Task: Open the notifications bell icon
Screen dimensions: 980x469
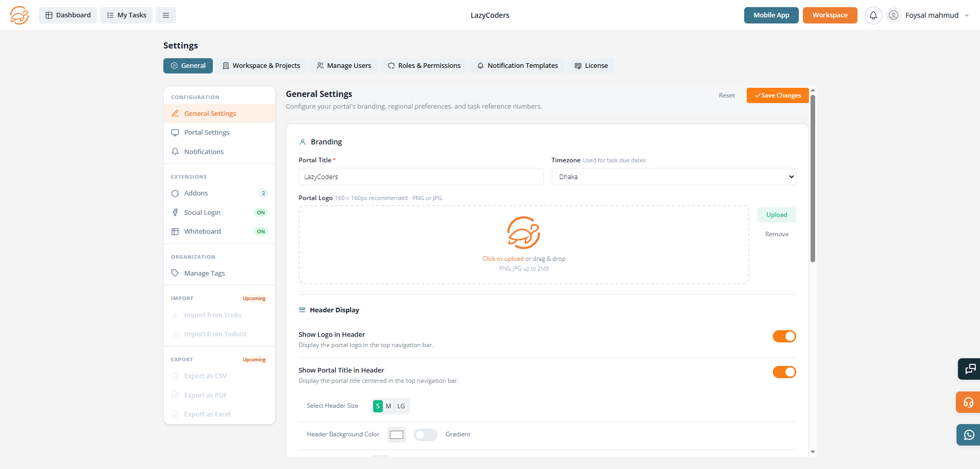Action: coord(873,15)
